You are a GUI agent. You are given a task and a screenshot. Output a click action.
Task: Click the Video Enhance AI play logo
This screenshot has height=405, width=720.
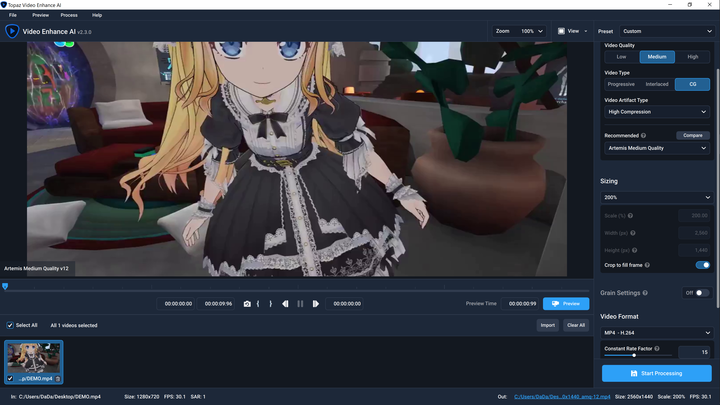[12, 31]
